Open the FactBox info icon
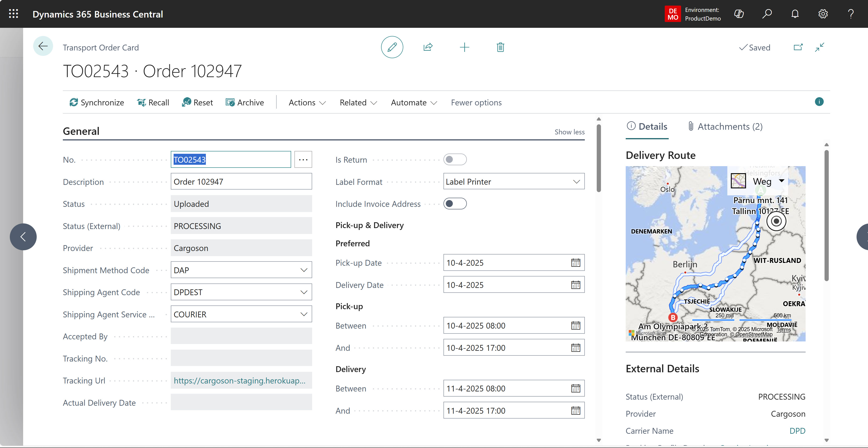The image size is (868, 448). click(x=819, y=102)
